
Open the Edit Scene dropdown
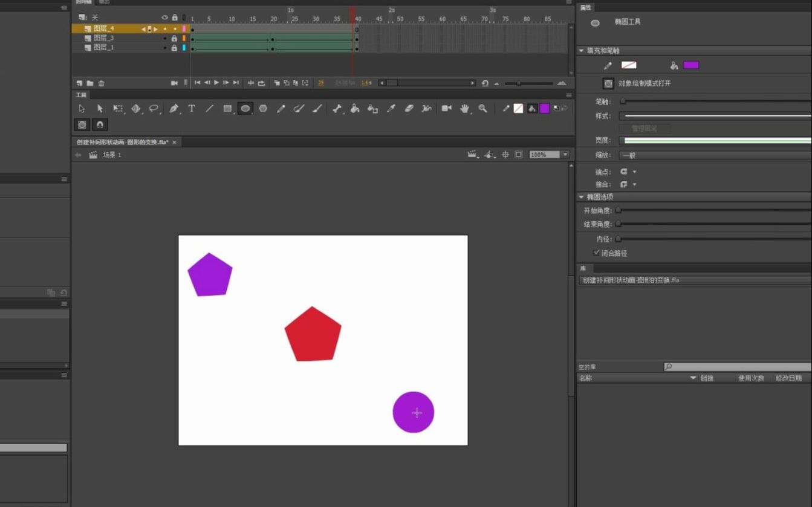tap(473, 155)
